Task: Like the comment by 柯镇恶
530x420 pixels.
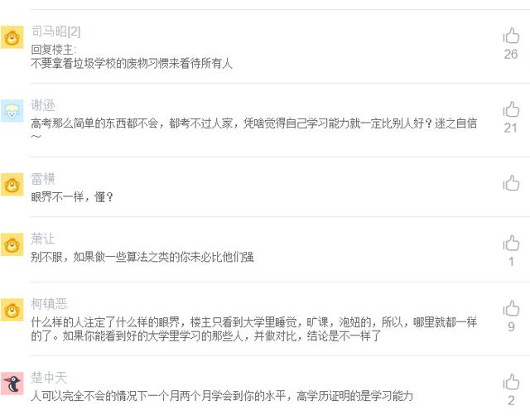Action: pos(511,308)
